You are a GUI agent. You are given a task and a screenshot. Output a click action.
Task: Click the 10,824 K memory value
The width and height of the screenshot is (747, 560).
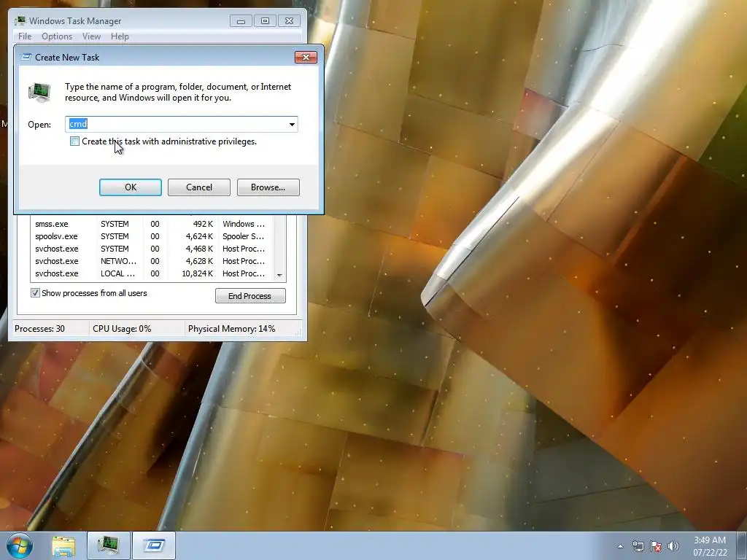(197, 273)
